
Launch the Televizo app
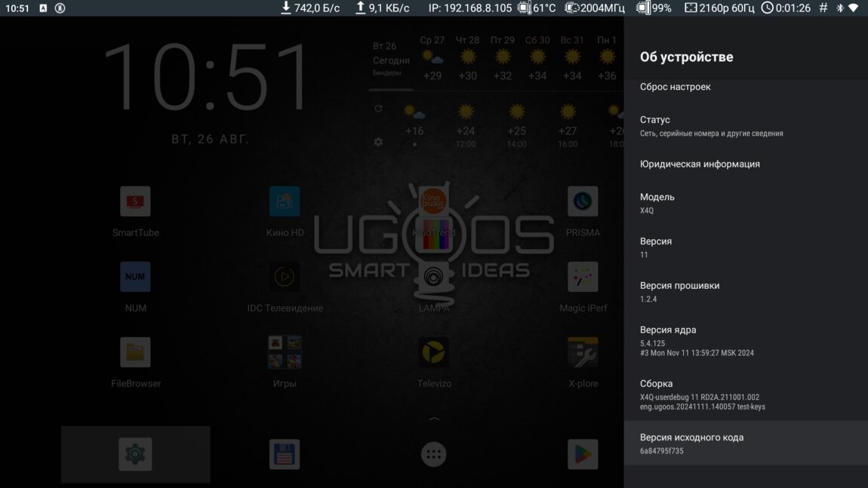[x=434, y=353]
